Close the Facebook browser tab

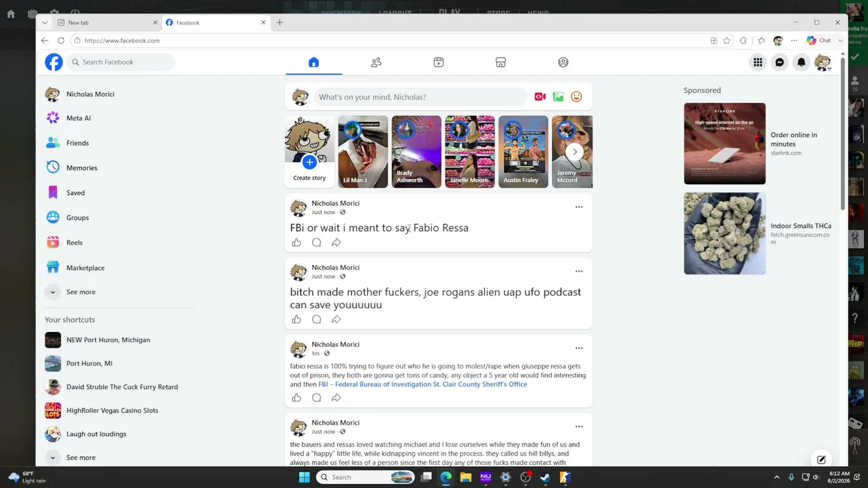(263, 22)
